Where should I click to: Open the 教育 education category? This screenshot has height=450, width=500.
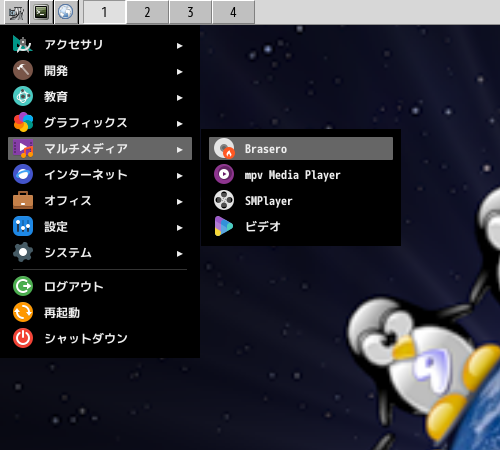coord(100,97)
